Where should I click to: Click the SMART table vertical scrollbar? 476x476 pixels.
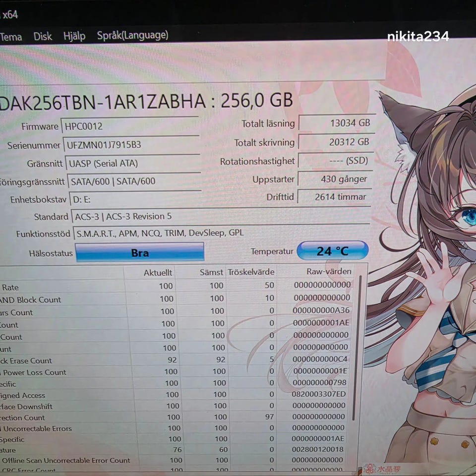pos(357,348)
